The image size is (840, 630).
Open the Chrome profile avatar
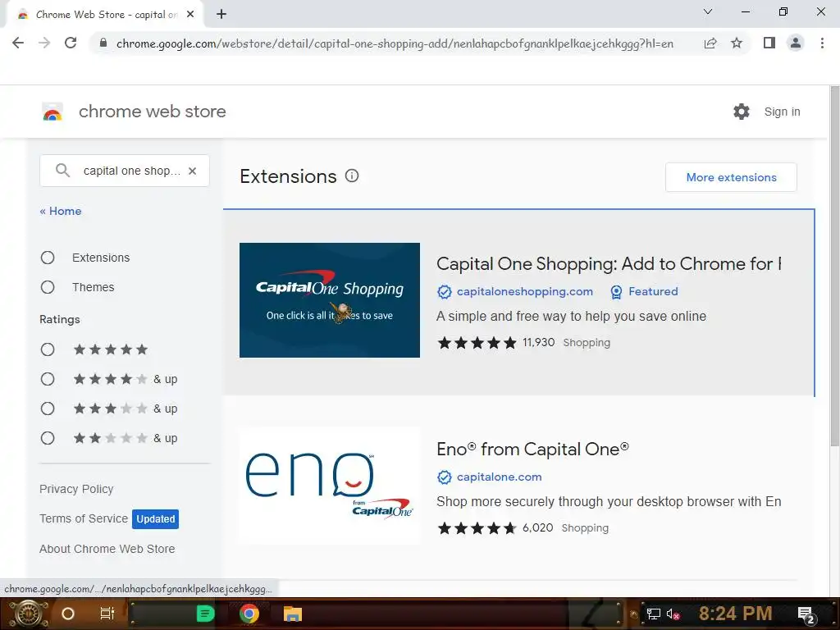(x=796, y=43)
